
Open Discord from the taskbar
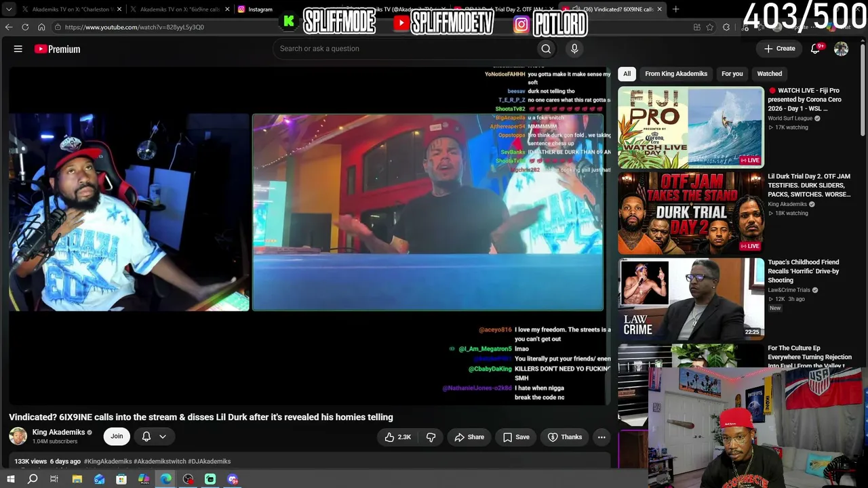233,479
